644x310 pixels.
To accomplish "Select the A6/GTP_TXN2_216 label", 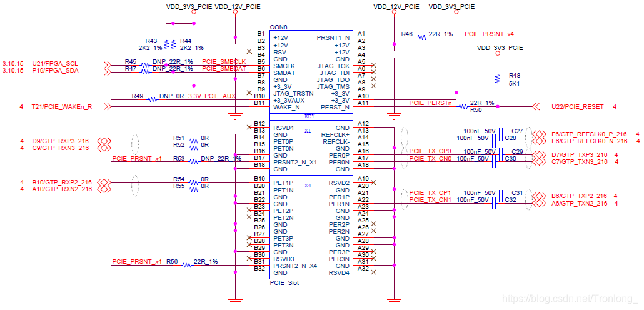I will (x=580, y=203).
